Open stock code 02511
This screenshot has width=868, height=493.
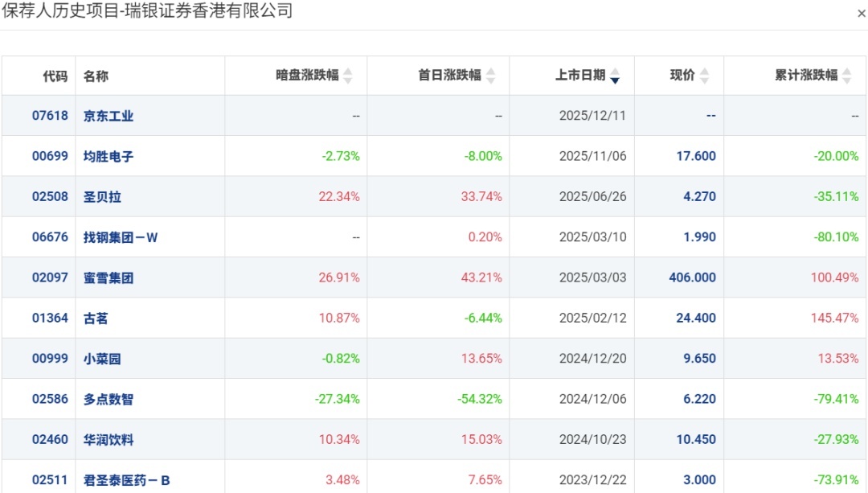pos(50,479)
